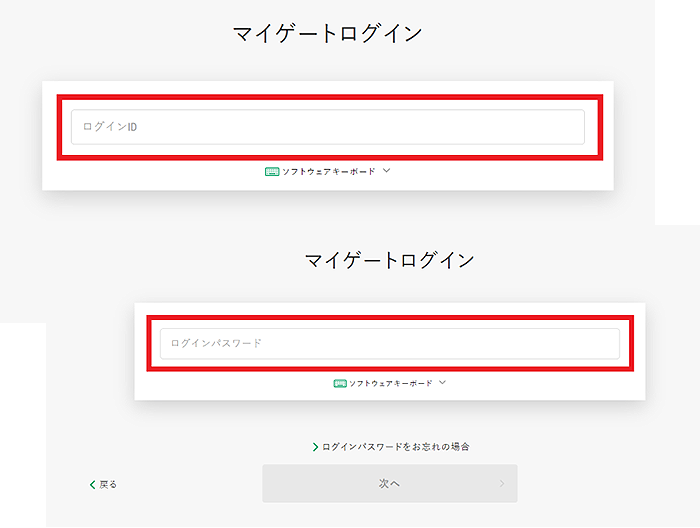The width and height of the screenshot is (700, 528).
Task: Expand software keyboard chevron under login ID
Action: click(387, 170)
